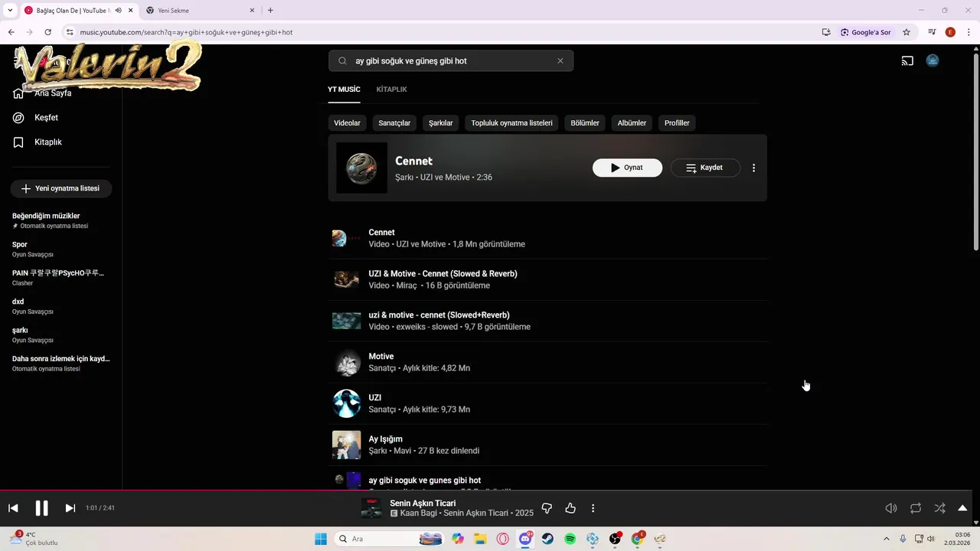Click the player volume icon

[x=891, y=508]
